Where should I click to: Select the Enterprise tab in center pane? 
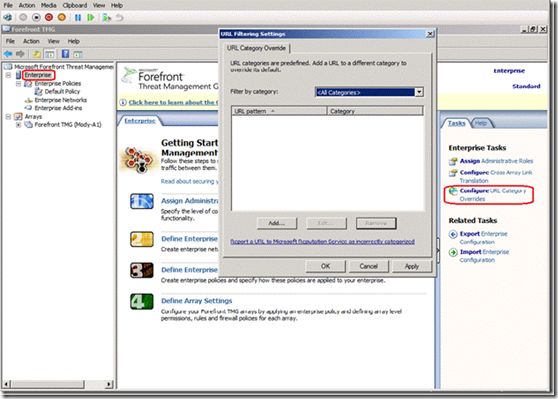(x=140, y=121)
